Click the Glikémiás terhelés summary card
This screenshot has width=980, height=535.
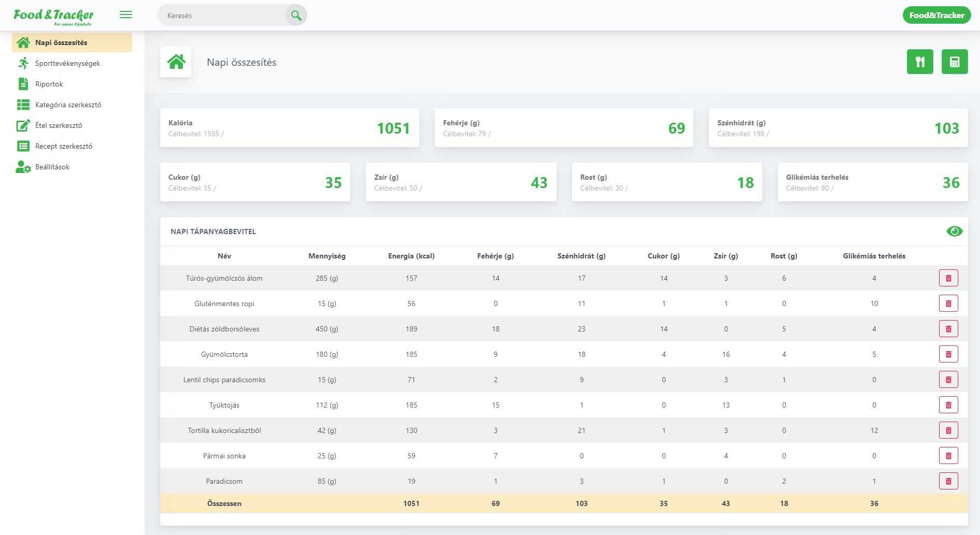click(x=873, y=182)
